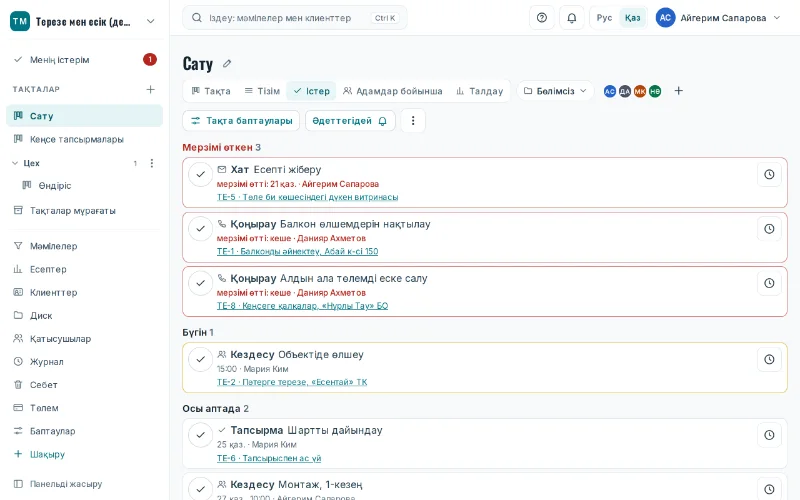Viewport: 800px width, 500px height.
Task: Open Журнал in sidebar
Action: pos(84,362)
